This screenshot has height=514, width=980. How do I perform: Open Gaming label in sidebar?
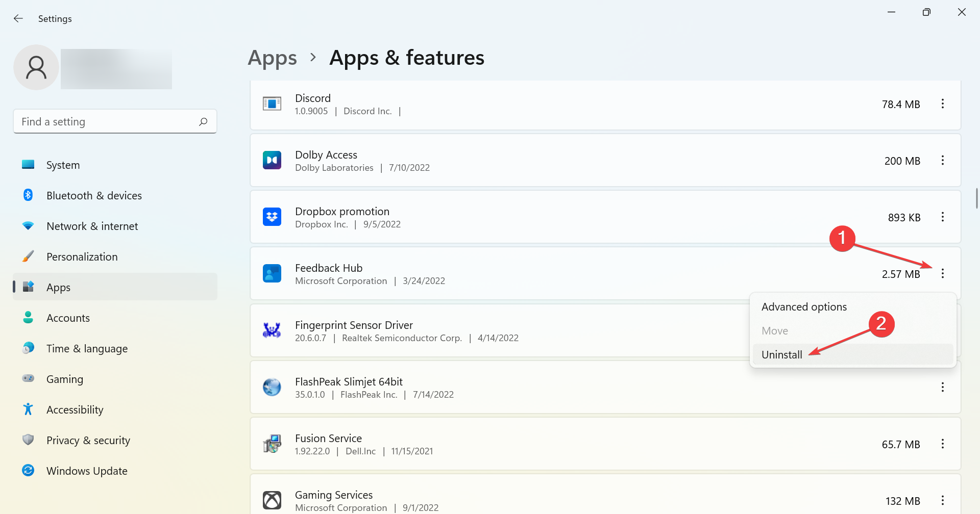click(x=65, y=379)
